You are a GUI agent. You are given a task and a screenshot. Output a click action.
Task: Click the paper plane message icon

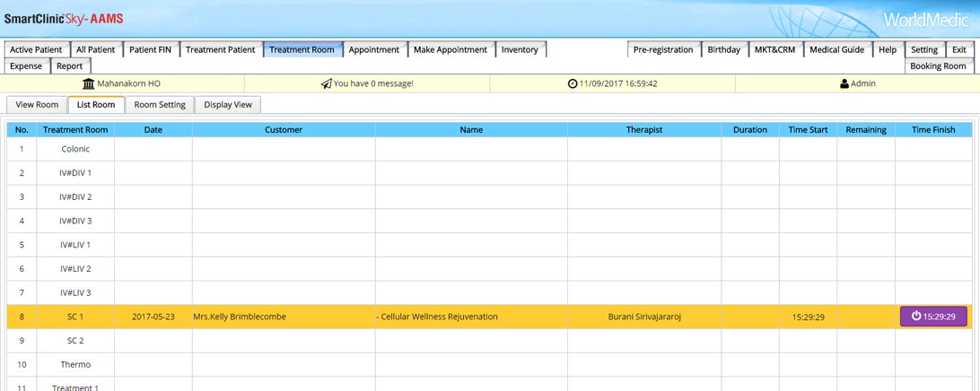[326, 83]
